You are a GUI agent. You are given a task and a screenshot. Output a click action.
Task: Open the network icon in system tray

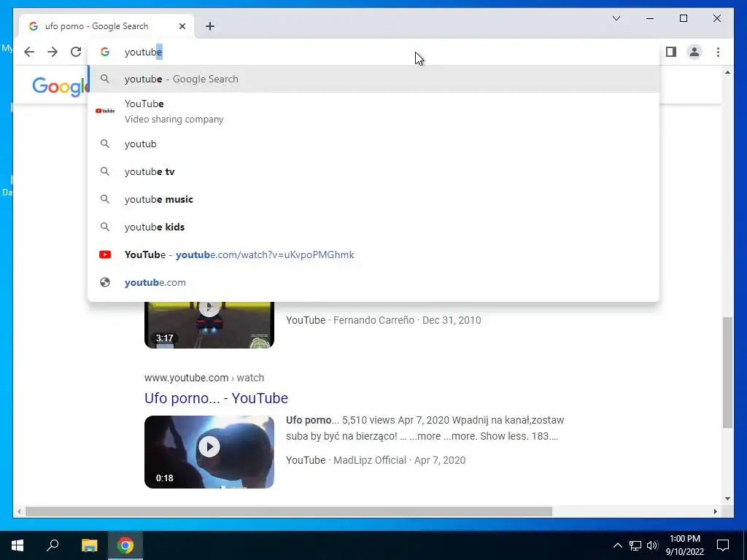(x=635, y=545)
